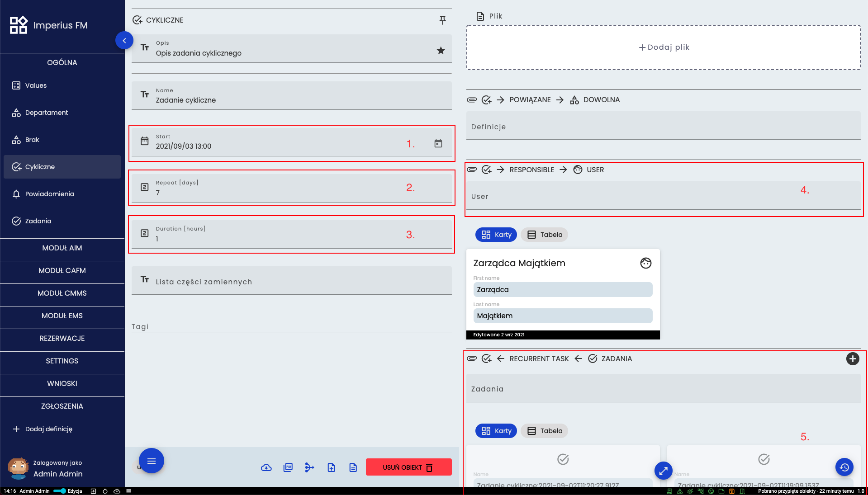This screenshot has height=495, width=868.
Task: Click the Last name field Majątkiem
Action: [x=563, y=316]
